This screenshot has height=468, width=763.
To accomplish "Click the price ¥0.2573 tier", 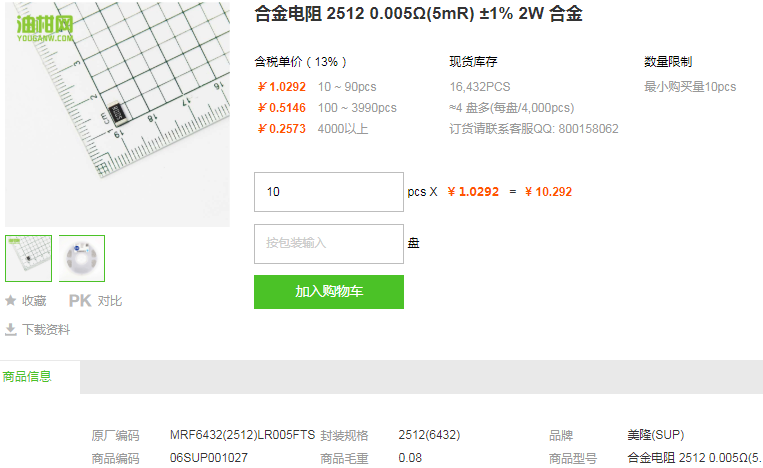I will [x=282, y=129].
